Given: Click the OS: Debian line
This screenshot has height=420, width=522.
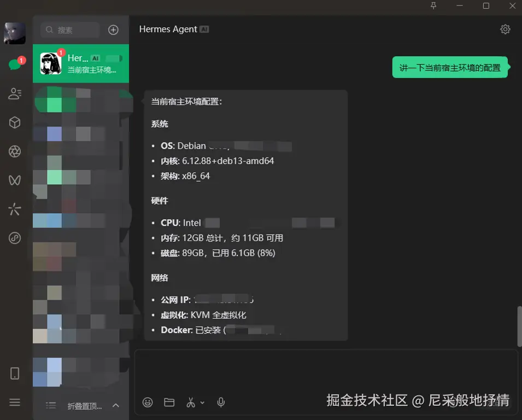Looking at the screenshot, I should point(226,146).
